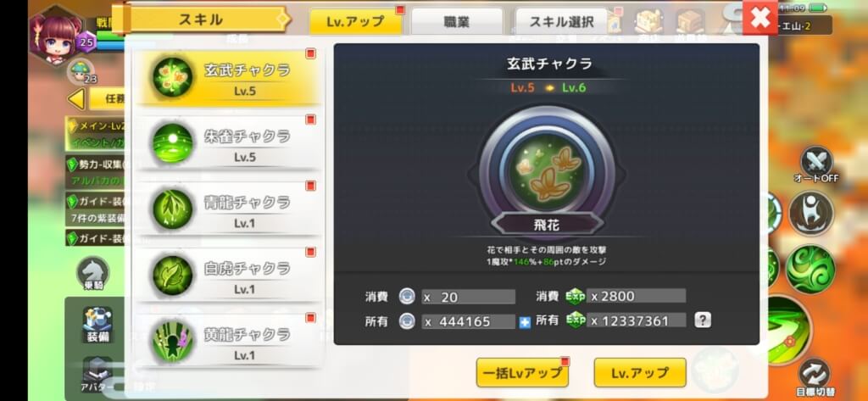Screen dimensions: 868x401
Task: Click the bottom Lv.アップ button
Action: pyautogui.click(x=640, y=373)
